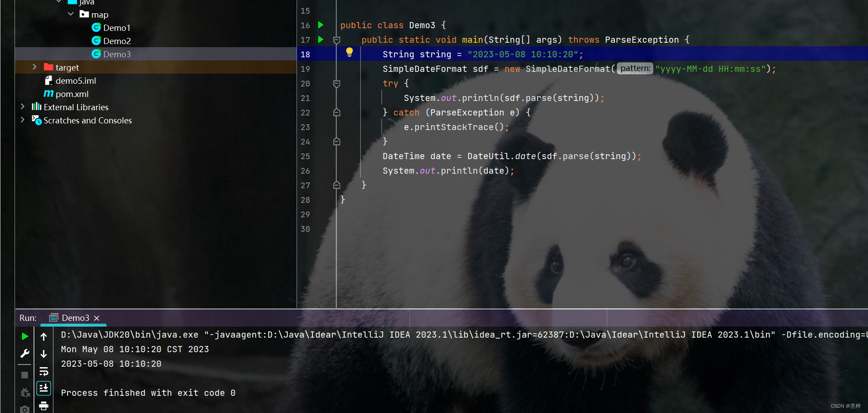Click the fold end marker on line 24
Viewport: 868px width, 413px height.
click(337, 141)
